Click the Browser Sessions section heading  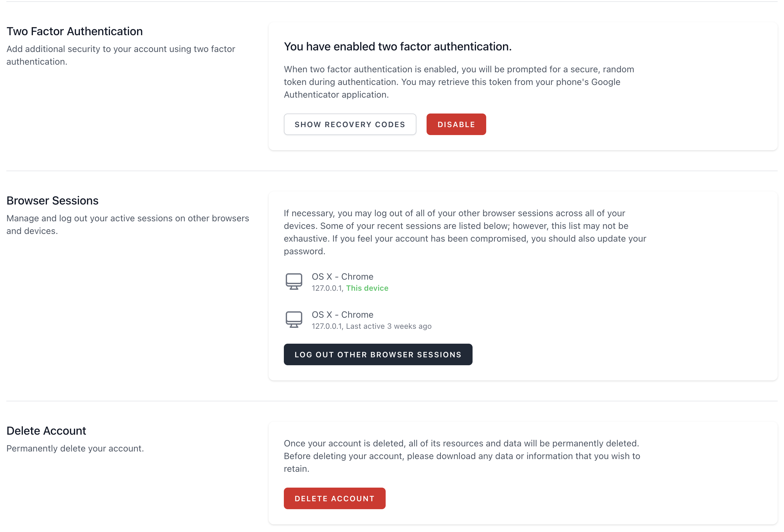pyautogui.click(x=52, y=201)
